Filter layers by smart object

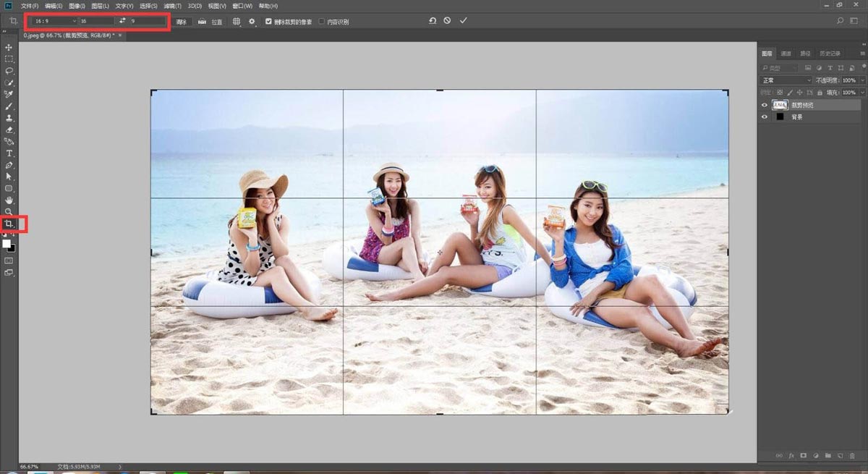click(851, 68)
